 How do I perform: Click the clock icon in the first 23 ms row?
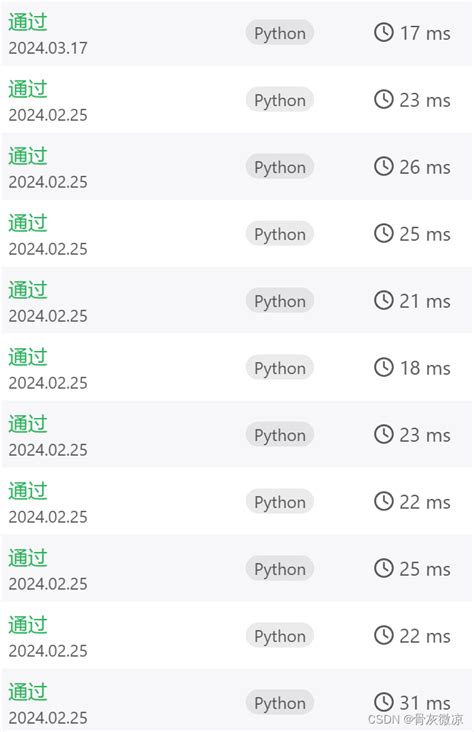[384, 99]
